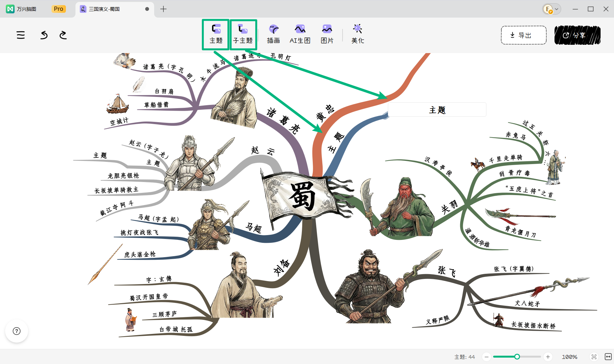Image resolution: width=614 pixels, height=364 pixels.
Task: Click the 分享 share button
Action: (x=577, y=35)
